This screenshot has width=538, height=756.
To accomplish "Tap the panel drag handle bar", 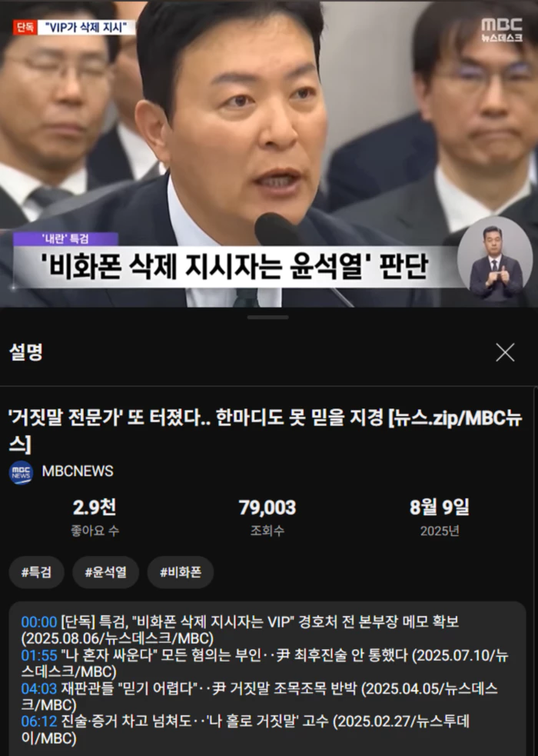I will 268,318.
